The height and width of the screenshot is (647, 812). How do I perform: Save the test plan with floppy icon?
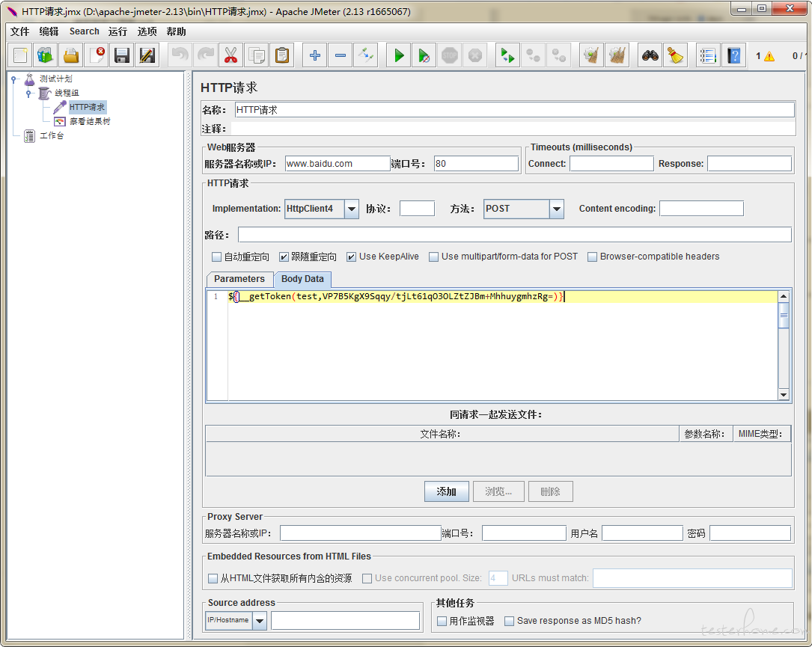click(x=122, y=55)
